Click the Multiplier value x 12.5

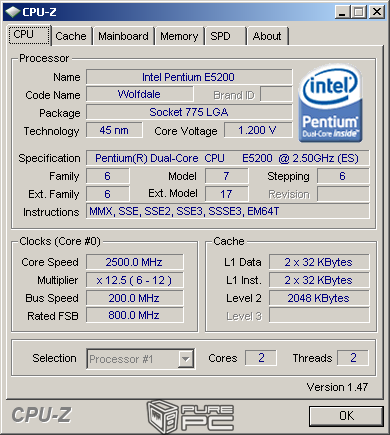pos(135,280)
